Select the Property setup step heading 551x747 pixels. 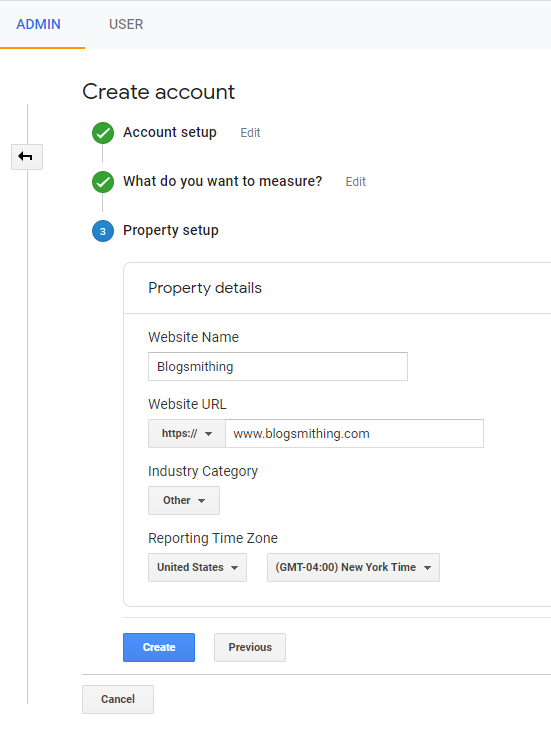[171, 231]
